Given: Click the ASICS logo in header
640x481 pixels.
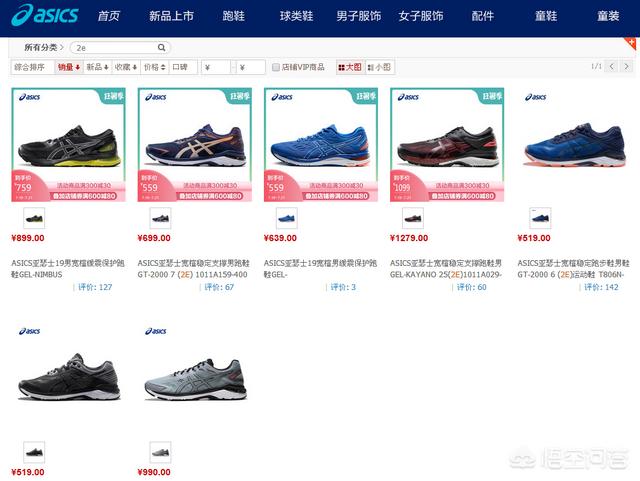Looking at the screenshot, I should [x=45, y=15].
